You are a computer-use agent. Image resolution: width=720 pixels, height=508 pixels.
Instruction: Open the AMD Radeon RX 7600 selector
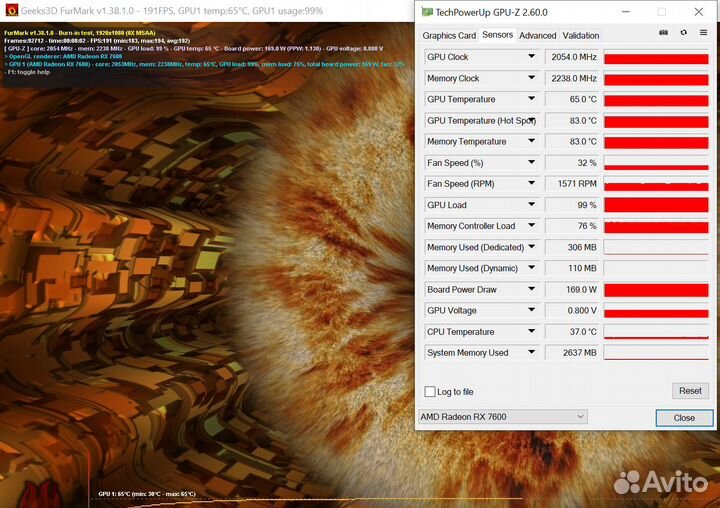coord(502,417)
